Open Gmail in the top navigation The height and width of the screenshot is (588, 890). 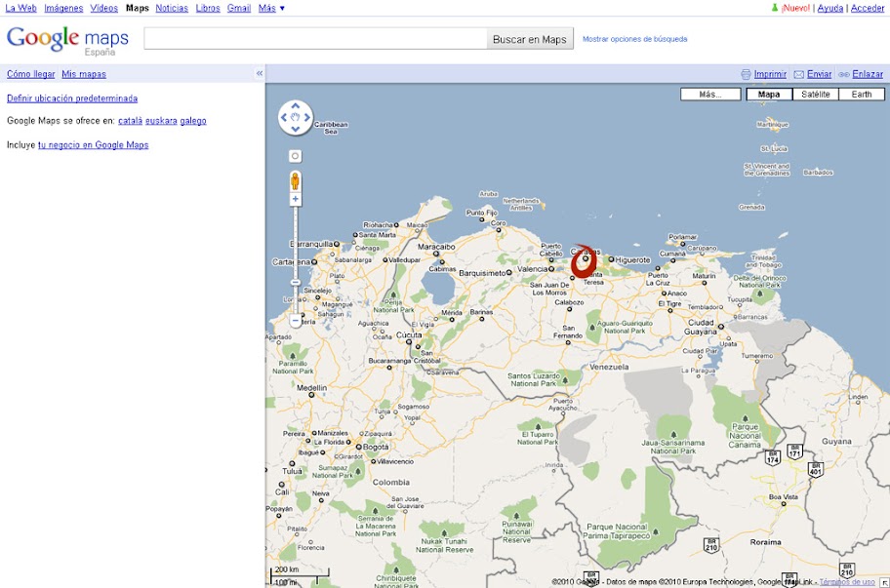[239, 8]
